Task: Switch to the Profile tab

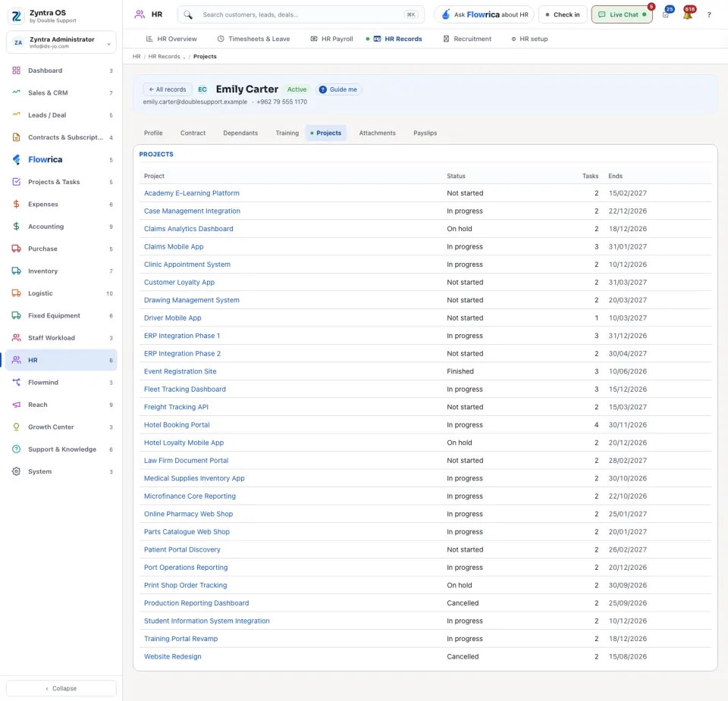Action: pos(153,133)
